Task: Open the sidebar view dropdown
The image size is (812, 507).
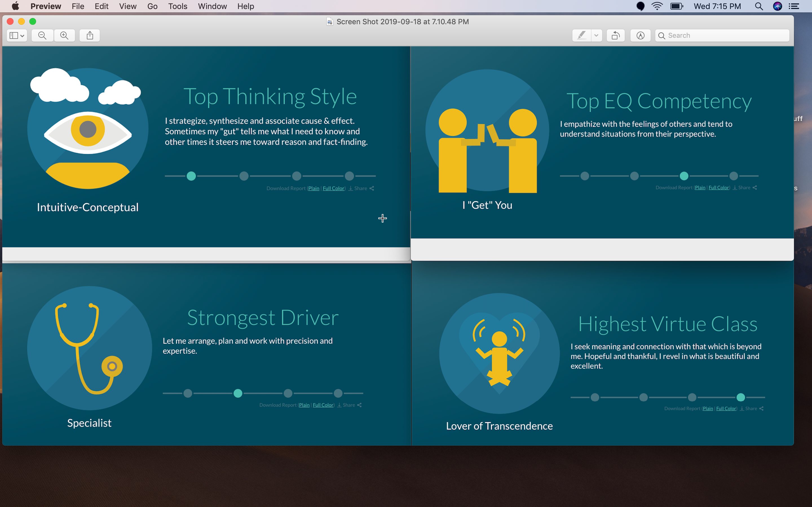Action: pos(17,35)
